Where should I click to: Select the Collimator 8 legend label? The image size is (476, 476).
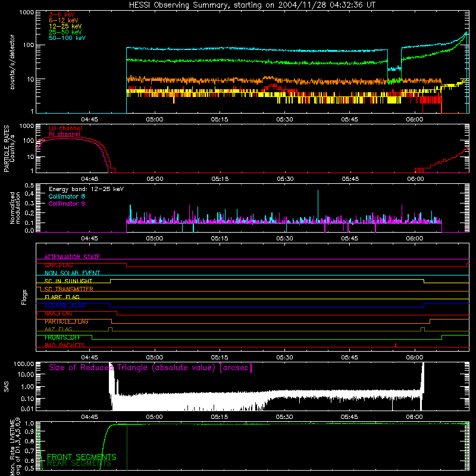[67, 196]
